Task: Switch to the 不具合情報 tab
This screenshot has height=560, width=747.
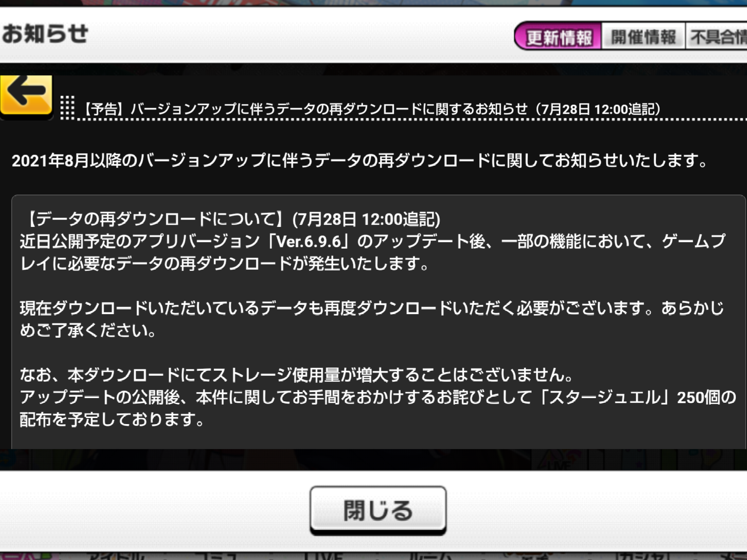Action: tap(717, 37)
